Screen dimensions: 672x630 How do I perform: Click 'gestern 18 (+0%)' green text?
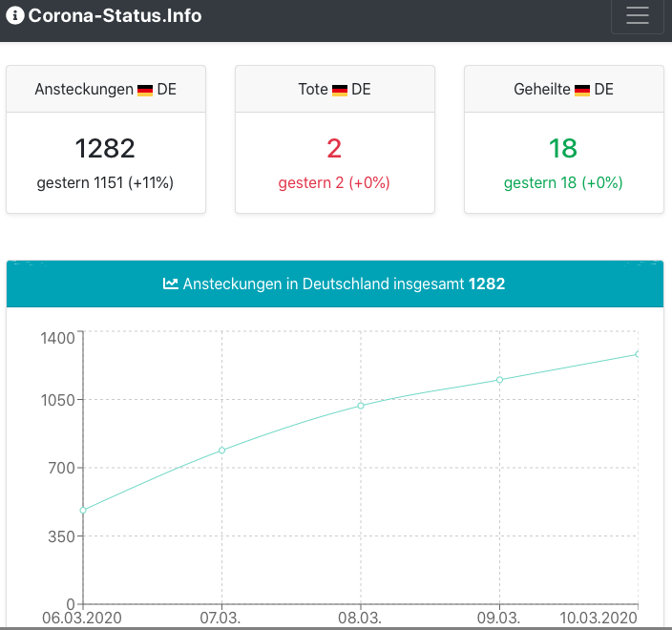tap(563, 182)
